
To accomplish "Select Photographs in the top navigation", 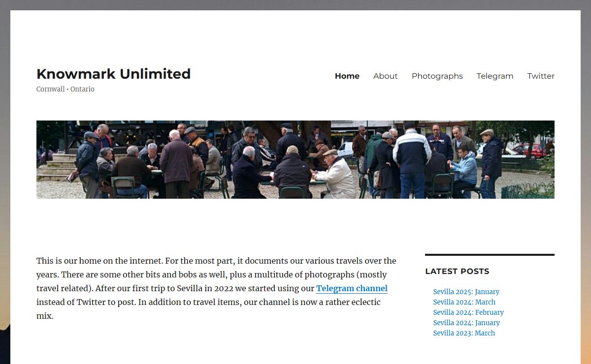I will coord(437,76).
